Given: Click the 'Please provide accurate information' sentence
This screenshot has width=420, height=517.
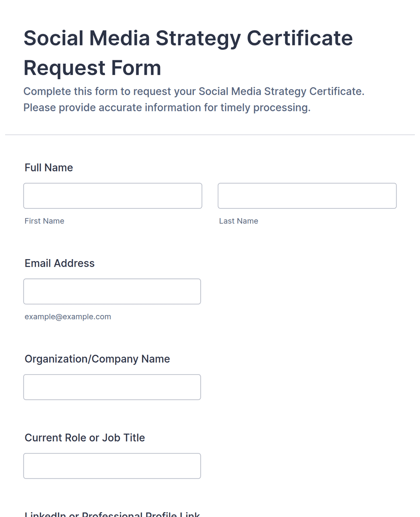Looking at the screenshot, I should click(x=167, y=108).
